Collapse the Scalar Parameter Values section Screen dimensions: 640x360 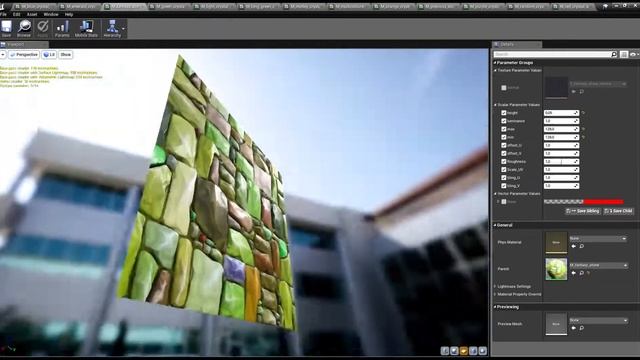pyautogui.click(x=495, y=105)
